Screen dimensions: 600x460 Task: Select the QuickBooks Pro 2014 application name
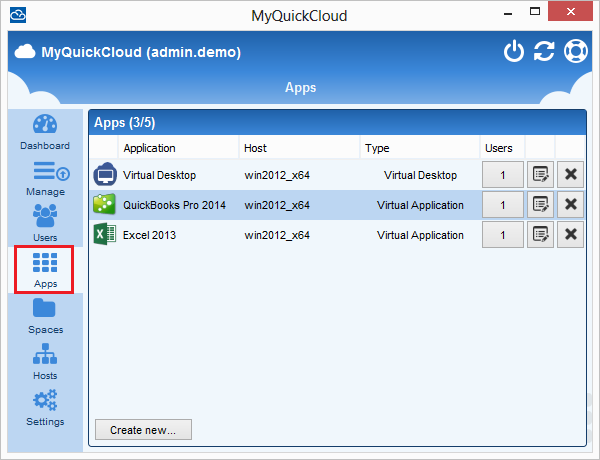[x=174, y=205]
